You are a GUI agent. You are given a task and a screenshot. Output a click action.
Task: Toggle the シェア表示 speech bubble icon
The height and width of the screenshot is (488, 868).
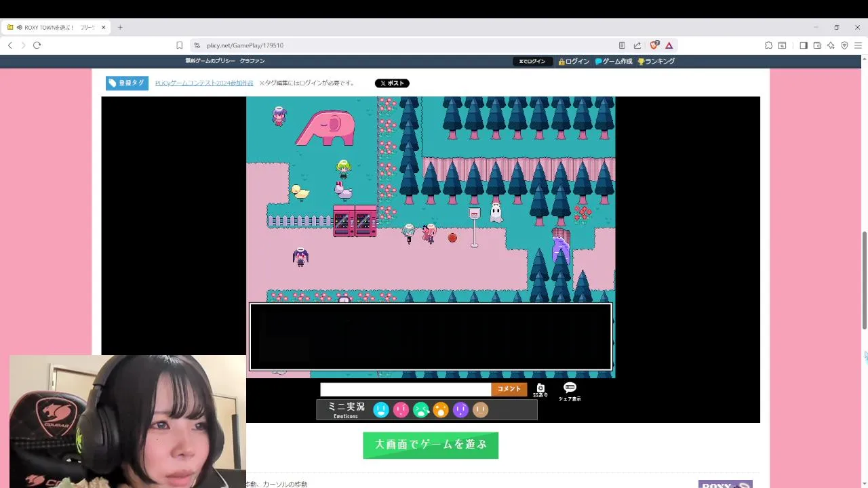[x=570, y=390]
